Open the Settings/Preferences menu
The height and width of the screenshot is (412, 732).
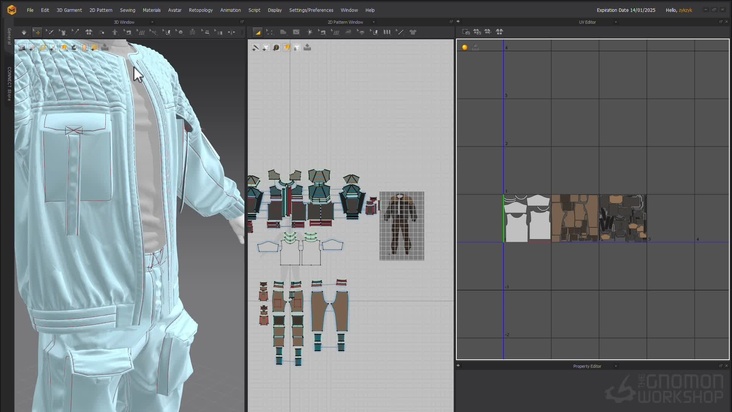(x=311, y=10)
